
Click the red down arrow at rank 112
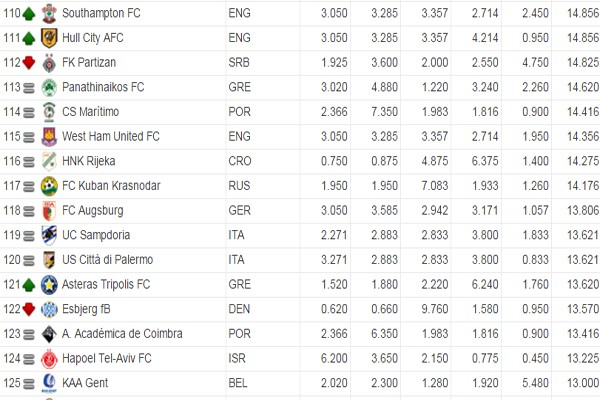coord(28,62)
